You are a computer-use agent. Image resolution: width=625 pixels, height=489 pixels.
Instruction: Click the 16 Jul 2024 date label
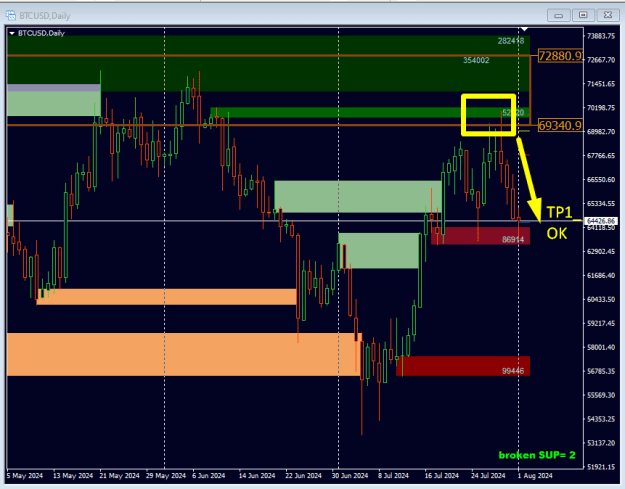[x=442, y=475]
